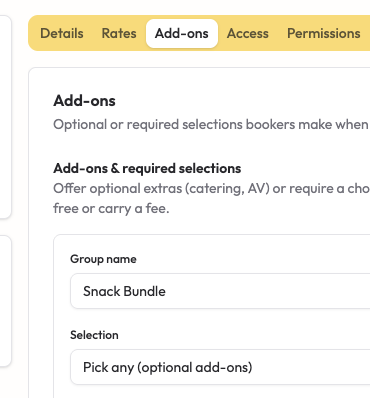Viewport: 370px width, 398px height.
Task: Click the yellow tab bar background left of Details
Action: 32,33
